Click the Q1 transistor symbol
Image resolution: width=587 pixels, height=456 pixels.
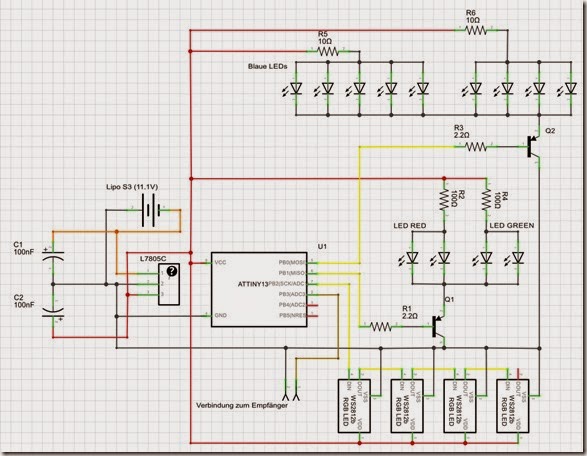point(438,326)
